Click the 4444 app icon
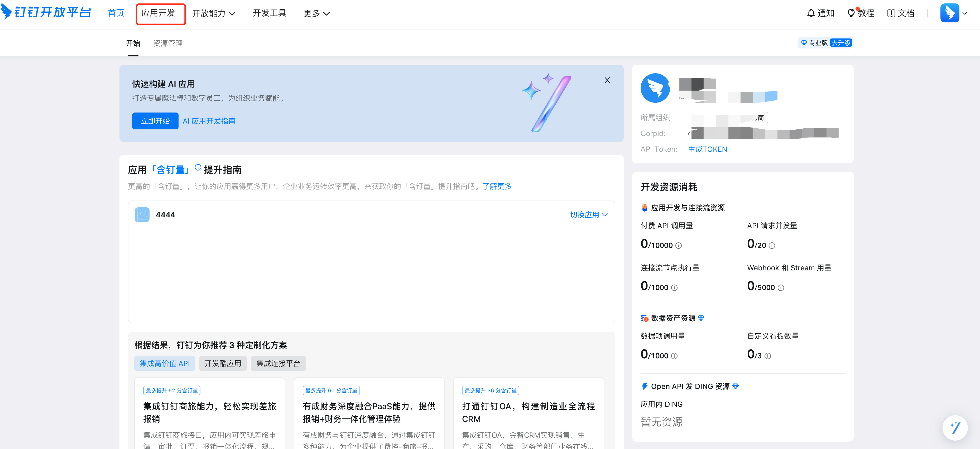The image size is (980, 449). pyautogui.click(x=142, y=215)
